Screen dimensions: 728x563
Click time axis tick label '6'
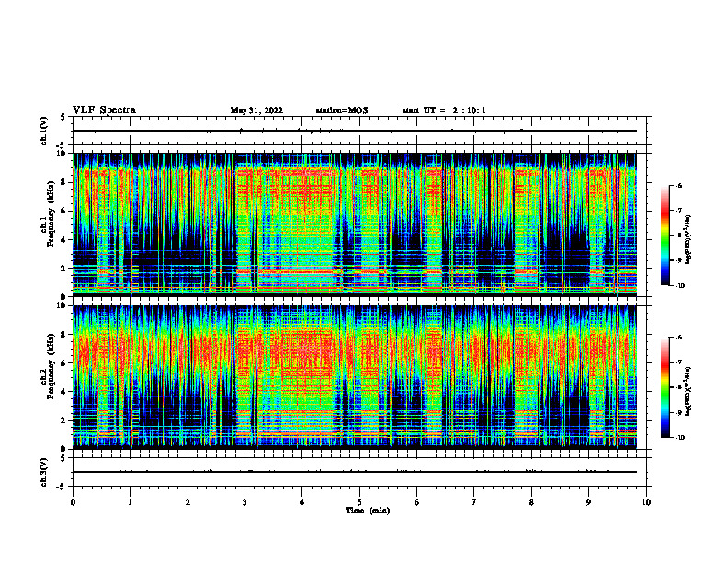pos(417,502)
